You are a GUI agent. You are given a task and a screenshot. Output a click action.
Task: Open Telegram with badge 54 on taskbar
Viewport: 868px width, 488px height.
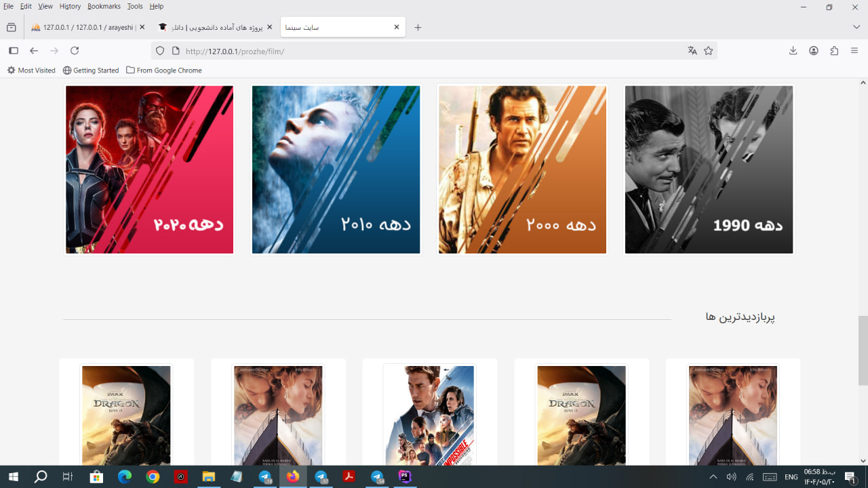coord(377,477)
